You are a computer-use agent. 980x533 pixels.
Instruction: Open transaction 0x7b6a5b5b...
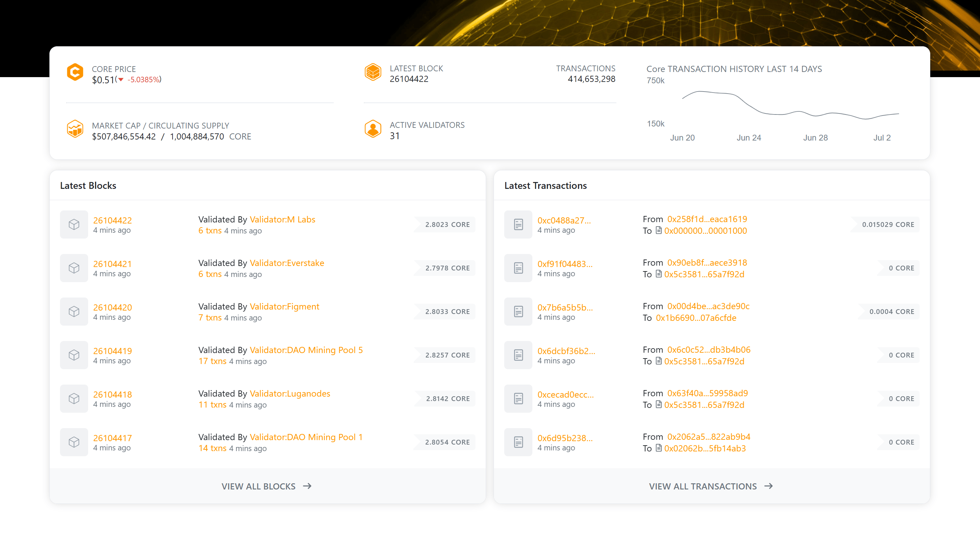click(565, 307)
